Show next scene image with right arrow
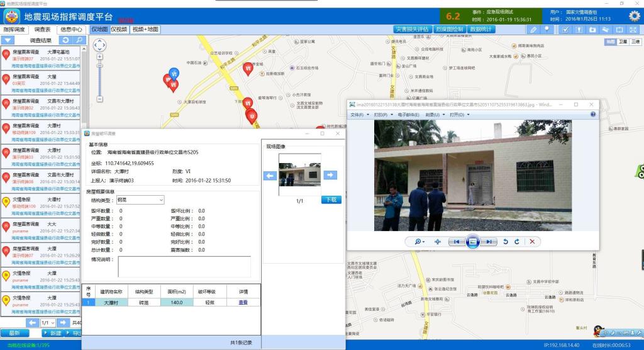The height and width of the screenshot is (350, 644). (x=330, y=175)
